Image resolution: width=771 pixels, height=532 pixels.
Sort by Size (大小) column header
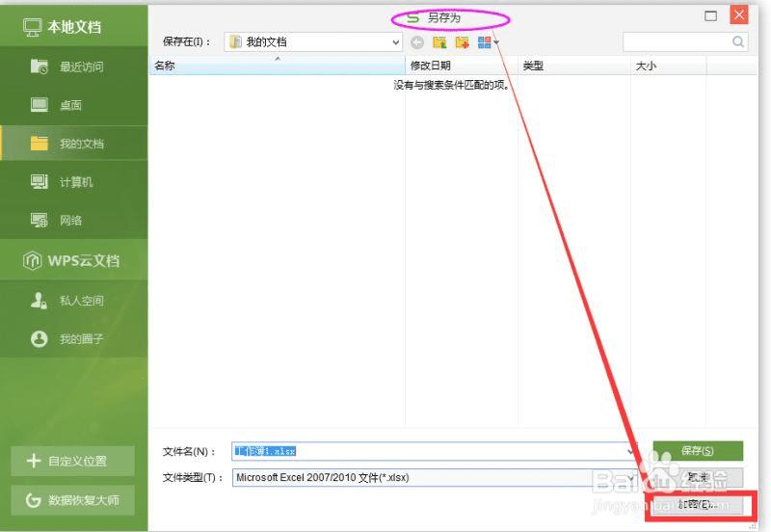point(669,66)
